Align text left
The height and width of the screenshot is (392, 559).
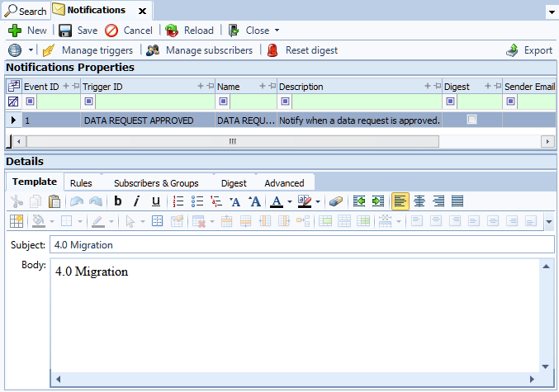point(400,201)
